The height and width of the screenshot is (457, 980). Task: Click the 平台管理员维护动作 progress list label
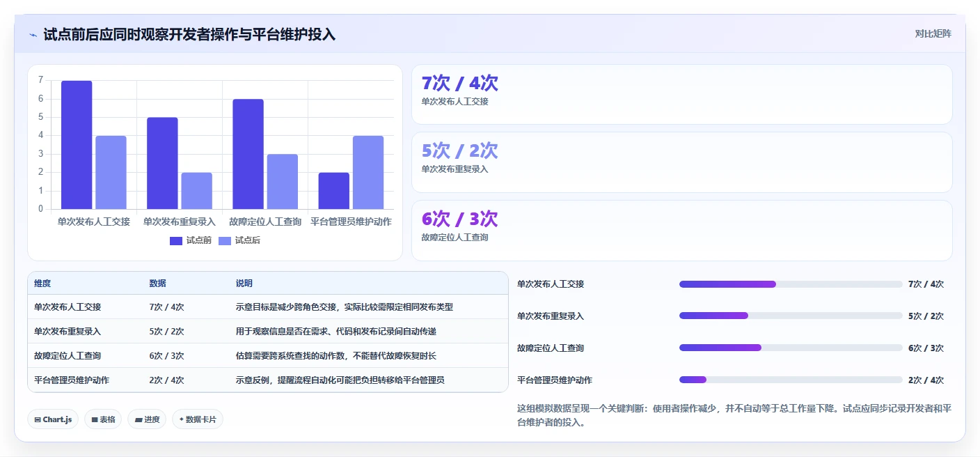555,380
